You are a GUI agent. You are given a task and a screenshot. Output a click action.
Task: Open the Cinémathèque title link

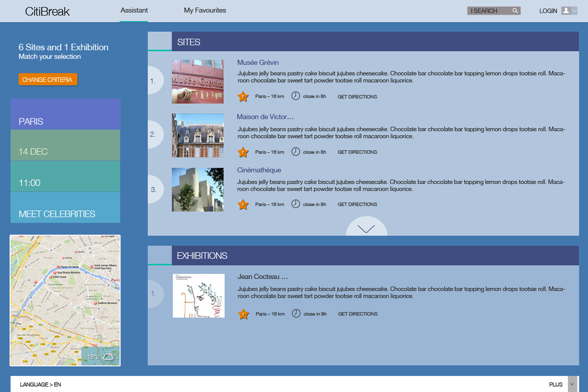click(259, 170)
